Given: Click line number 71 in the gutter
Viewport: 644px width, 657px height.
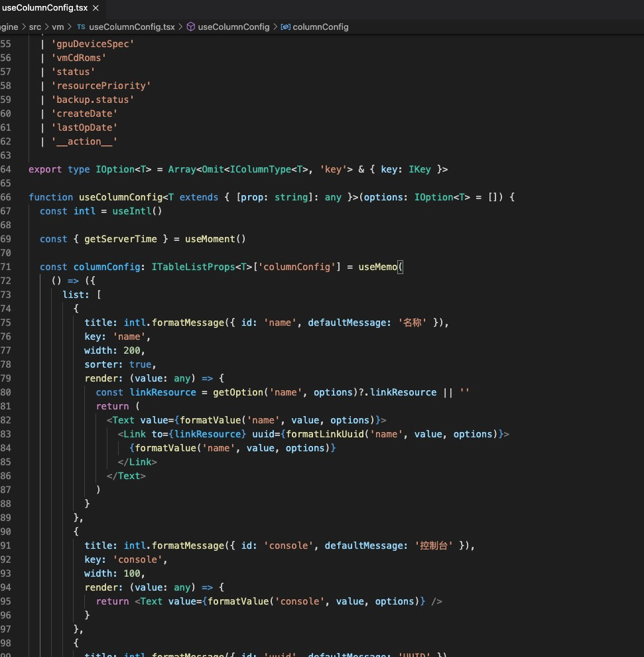Looking at the screenshot, I should click(6, 267).
